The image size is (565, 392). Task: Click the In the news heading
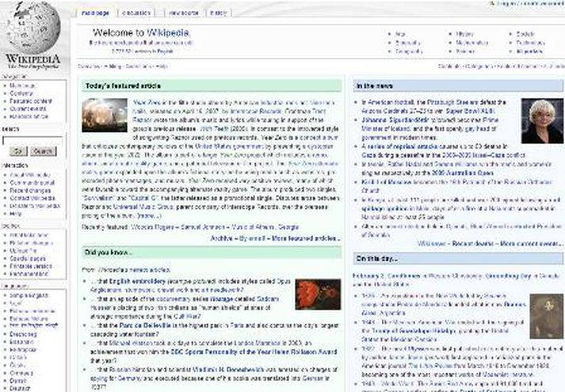374,86
